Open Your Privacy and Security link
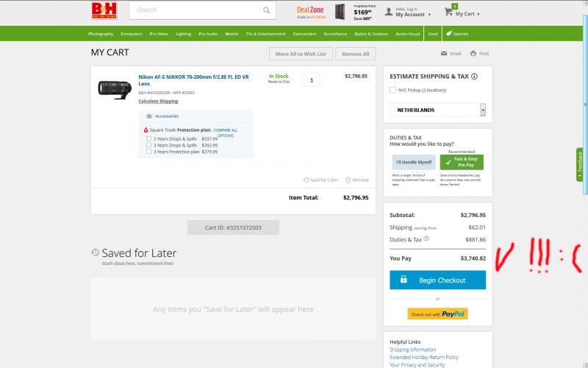The width and height of the screenshot is (588, 368). point(417,364)
